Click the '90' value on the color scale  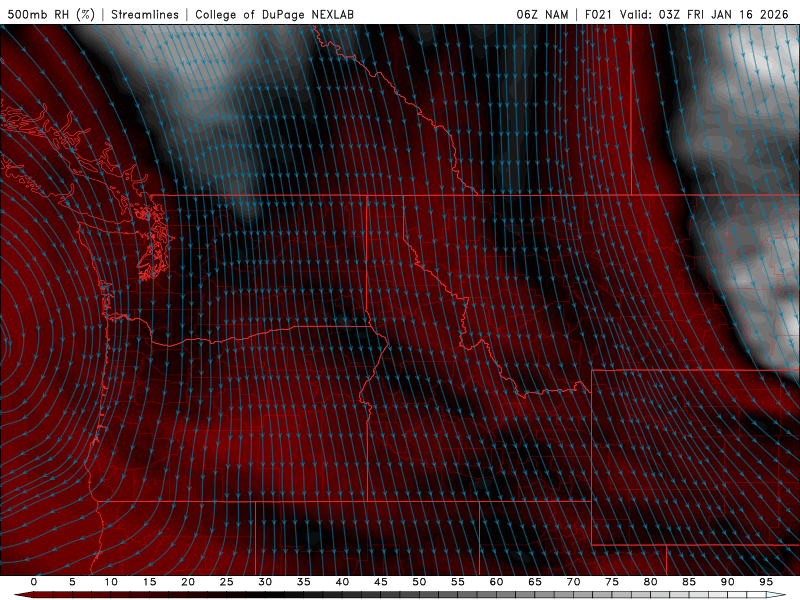tap(728, 582)
